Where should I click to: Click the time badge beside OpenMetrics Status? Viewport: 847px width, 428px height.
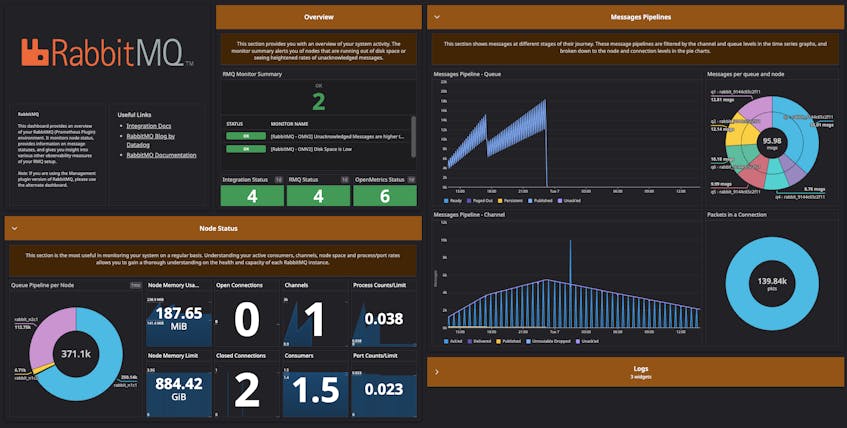coord(411,179)
